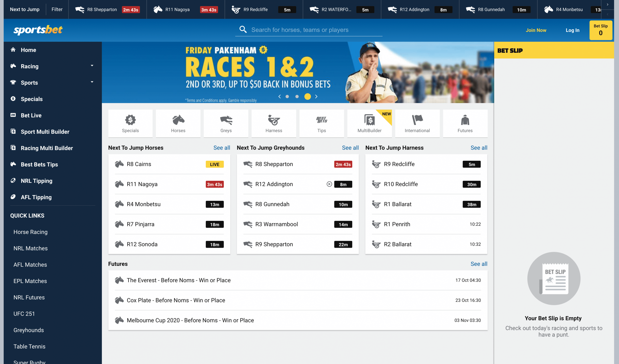See all Next To Jump Harness

[479, 148]
